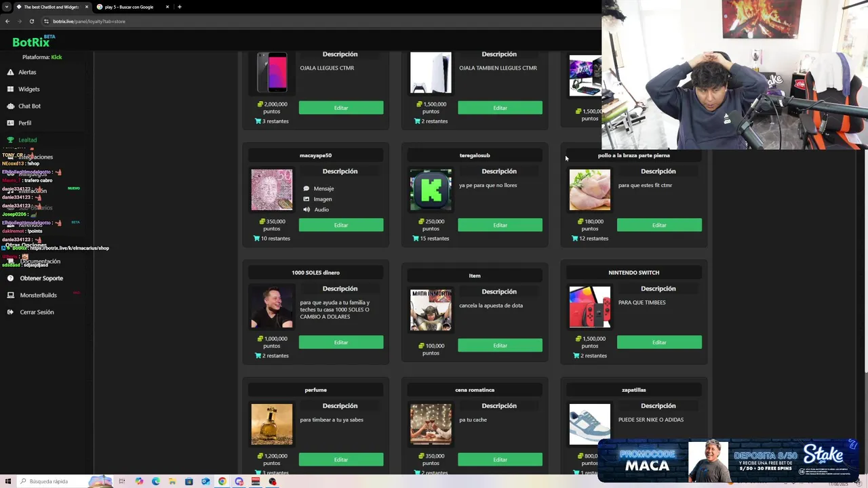Image resolution: width=868 pixels, height=488 pixels.
Task: Open the Chat Bot sidebar icon
Action: point(10,106)
